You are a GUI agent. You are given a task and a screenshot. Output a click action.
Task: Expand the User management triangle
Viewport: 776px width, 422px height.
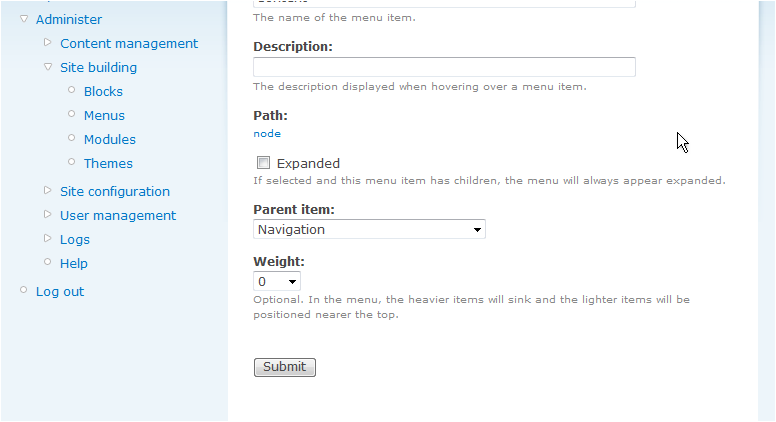48,215
